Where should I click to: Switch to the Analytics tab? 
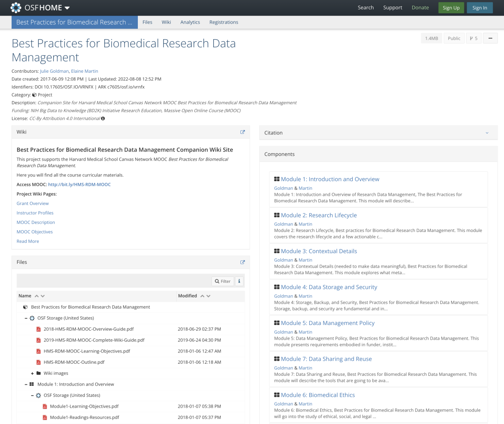click(x=190, y=22)
